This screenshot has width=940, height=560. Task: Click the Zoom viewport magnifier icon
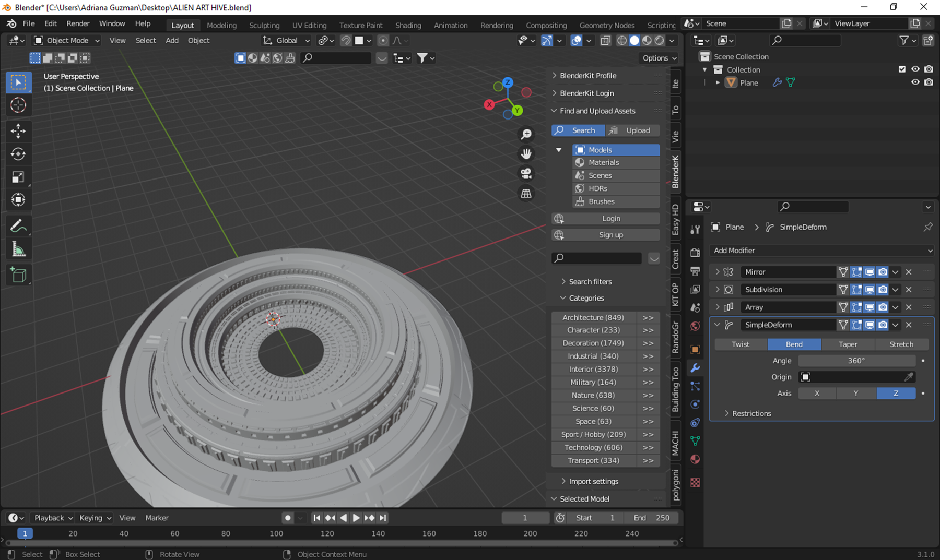tap(526, 135)
